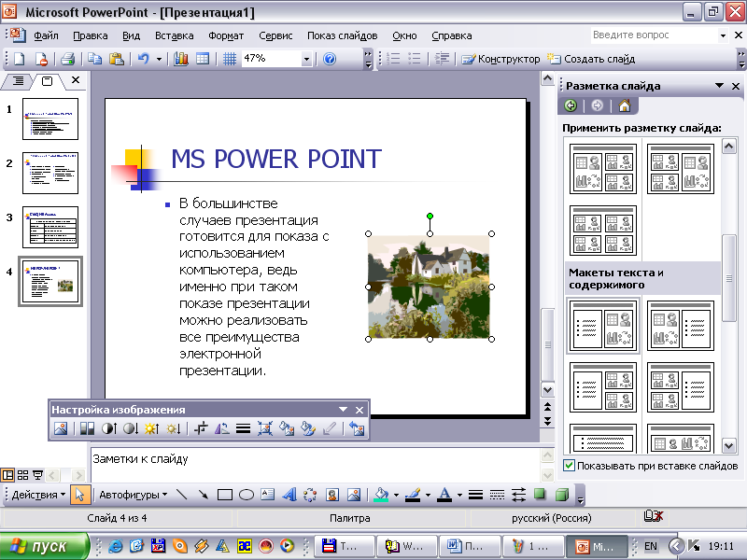The width and height of the screenshot is (747, 560).
Task: Click the 'EN' language indicator in taskbar
Action: click(x=650, y=546)
